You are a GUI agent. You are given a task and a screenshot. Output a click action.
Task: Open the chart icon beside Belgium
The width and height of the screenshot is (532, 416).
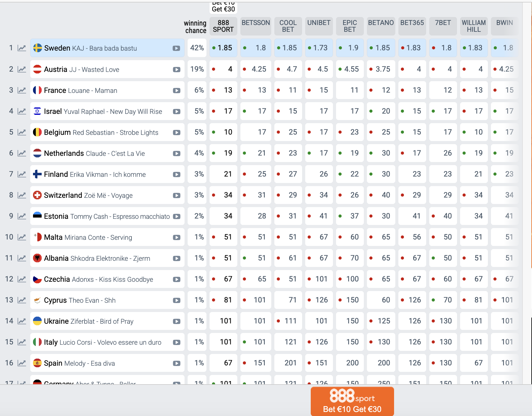22,132
